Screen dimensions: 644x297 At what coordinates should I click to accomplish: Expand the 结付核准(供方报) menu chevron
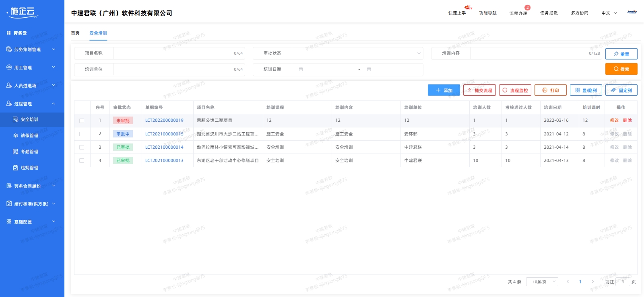point(54,203)
